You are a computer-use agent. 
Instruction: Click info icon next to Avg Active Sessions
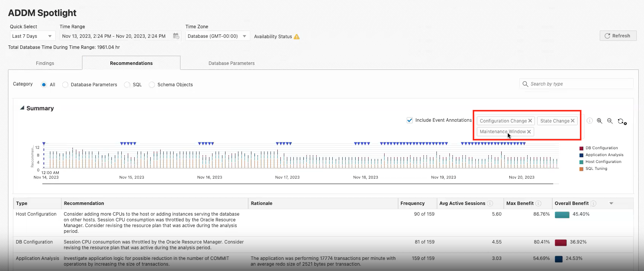click(490, 203)
